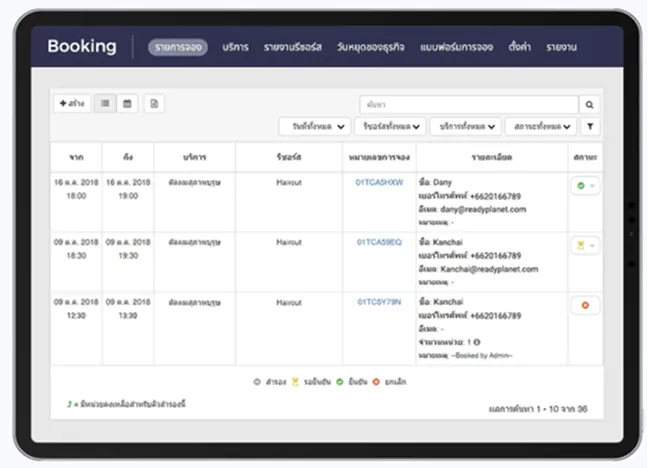
Task: Click the red cancelled status icon
Action: tap(584, 305)
